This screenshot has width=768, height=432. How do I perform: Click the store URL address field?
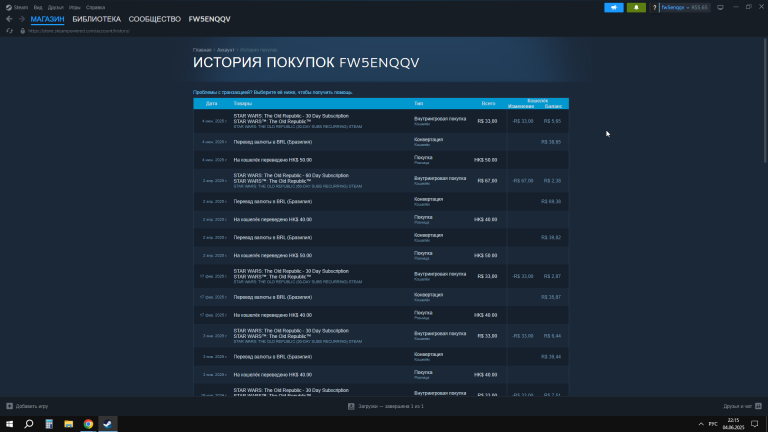[79, 31]
